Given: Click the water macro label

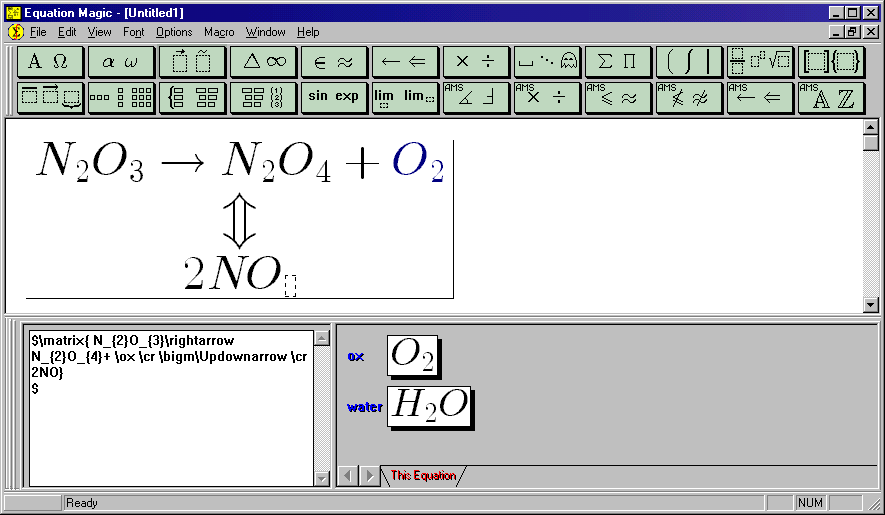Looking at the screenshot, I should (365, 407).
